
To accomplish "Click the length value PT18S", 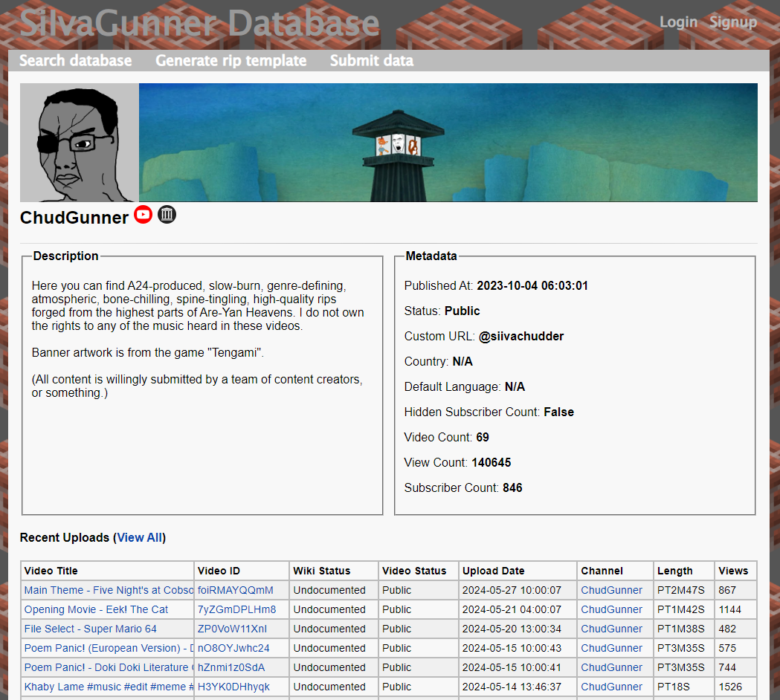I will coord(674,687).
